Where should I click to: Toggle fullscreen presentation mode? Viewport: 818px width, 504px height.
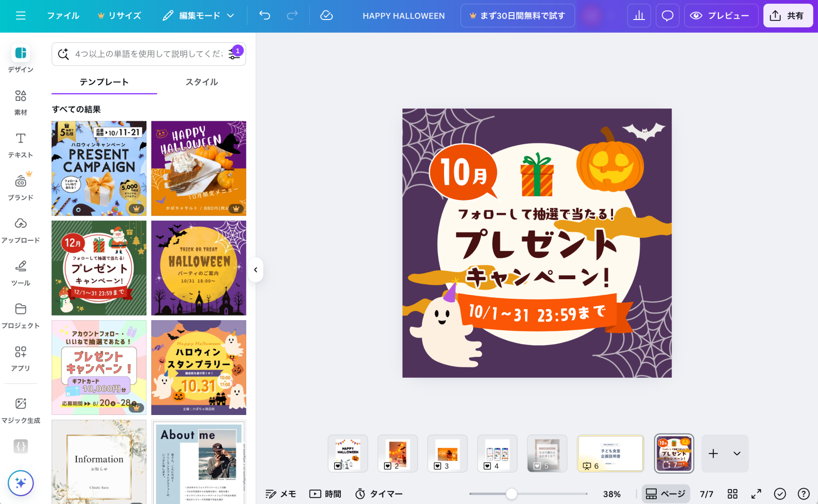[x=756, y=494]
